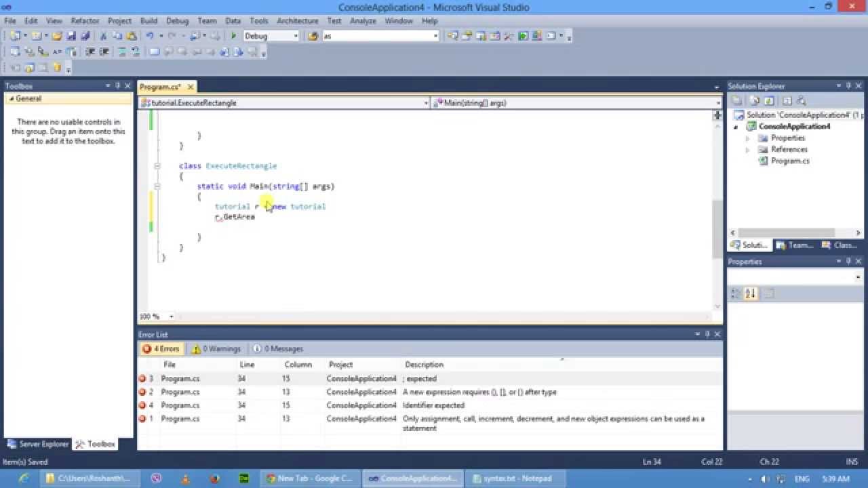Click the Cut scissors icon
The height and width of the screenshot is (488, 868).
(103, 36)
